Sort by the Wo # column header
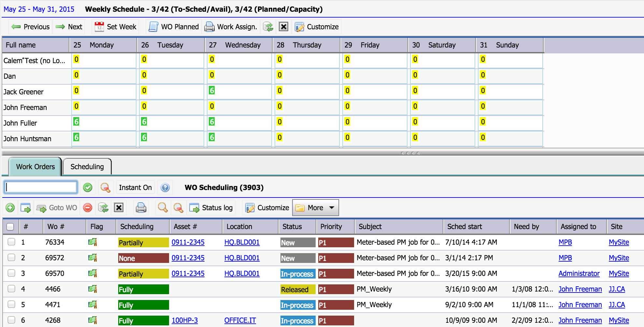Image resolution: width=644 pixels, height=327 pixels. point(64,226)
